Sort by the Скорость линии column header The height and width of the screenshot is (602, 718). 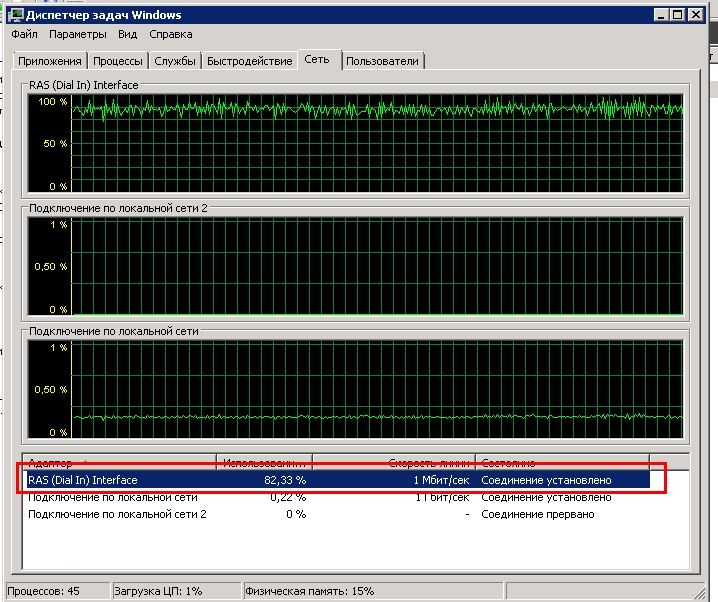(x=394, y=462)
